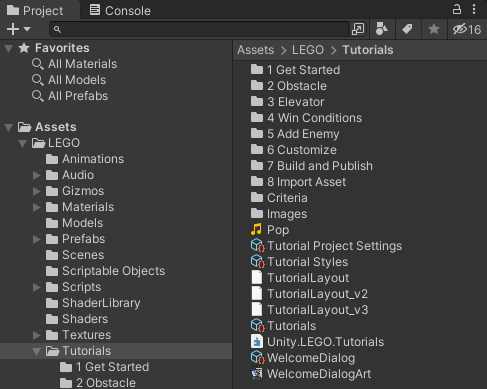Select the WelcomeDialogArt image thumbnail
This screenshot has width=487, height=389.
(257, 373)
